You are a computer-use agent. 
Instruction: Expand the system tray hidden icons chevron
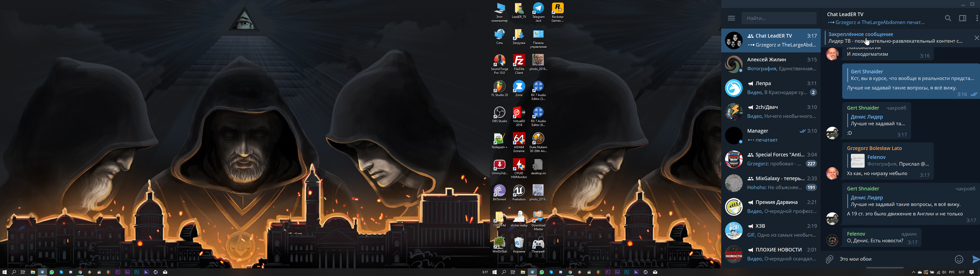pyautogui.click(x=913, y=272)
